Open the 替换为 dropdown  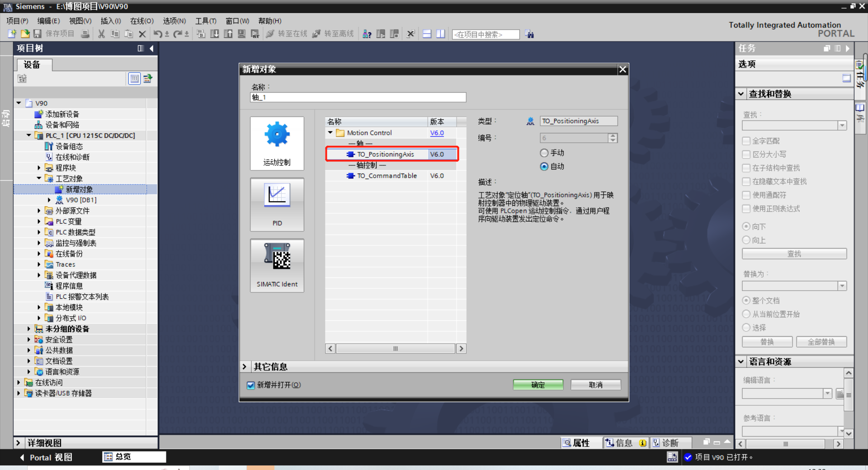pyautogui.click(x=842, y=286)
